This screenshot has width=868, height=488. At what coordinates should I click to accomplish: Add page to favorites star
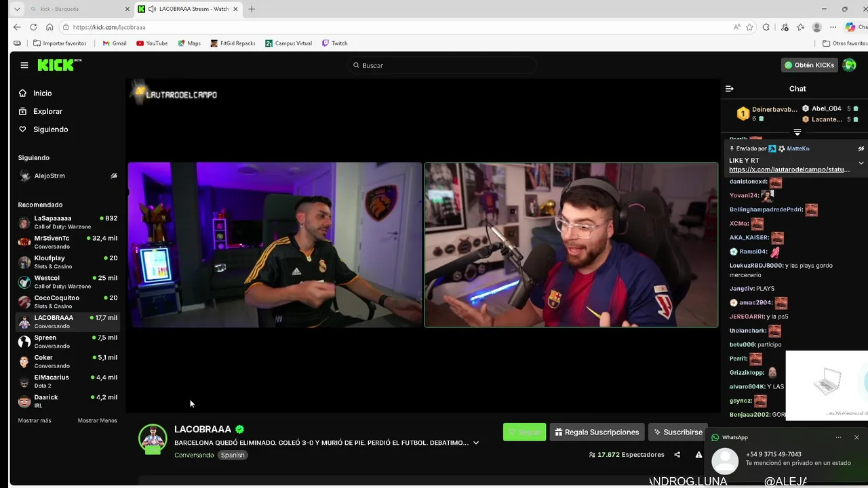pyautogui.click(x=749, y=27)
